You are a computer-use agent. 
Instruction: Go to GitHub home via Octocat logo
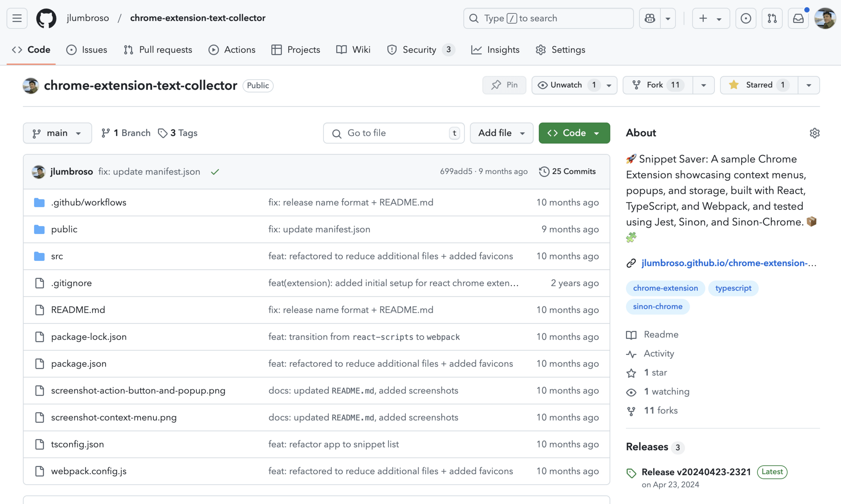point(46,18)
